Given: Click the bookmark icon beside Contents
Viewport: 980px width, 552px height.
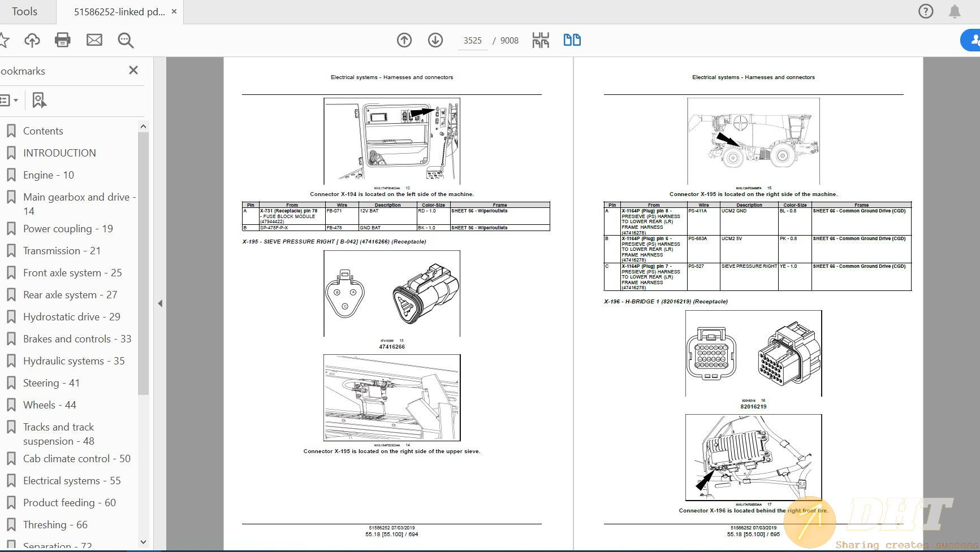Looking at the screenshot, I should coord(11,131).
